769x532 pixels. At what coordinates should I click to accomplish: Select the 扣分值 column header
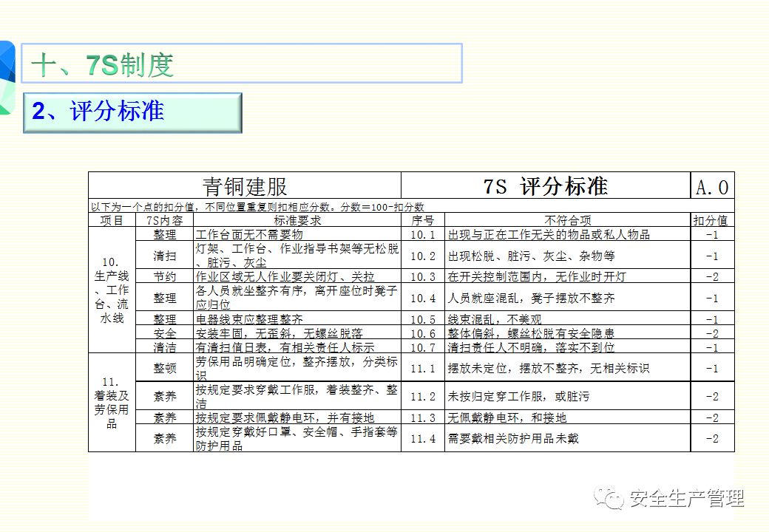click(x=711, y=220)
